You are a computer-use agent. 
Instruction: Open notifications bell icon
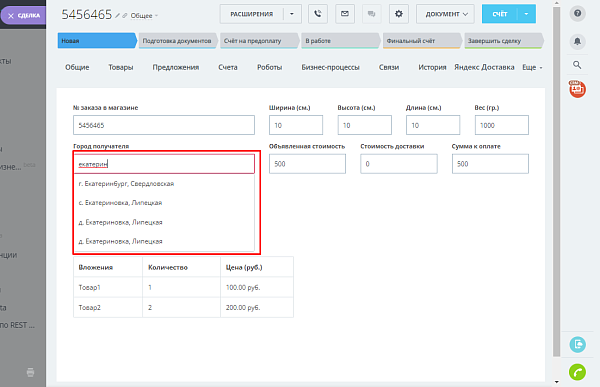pyautogui.click(x=577, y=41)
